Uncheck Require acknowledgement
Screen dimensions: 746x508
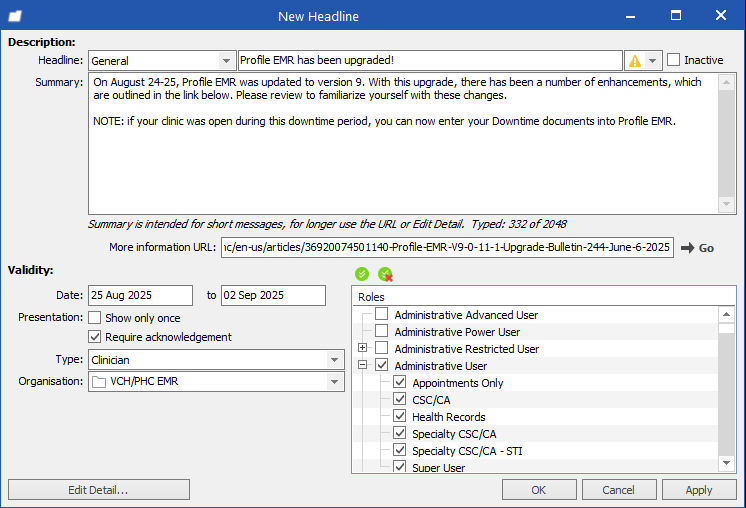[95, 337]
